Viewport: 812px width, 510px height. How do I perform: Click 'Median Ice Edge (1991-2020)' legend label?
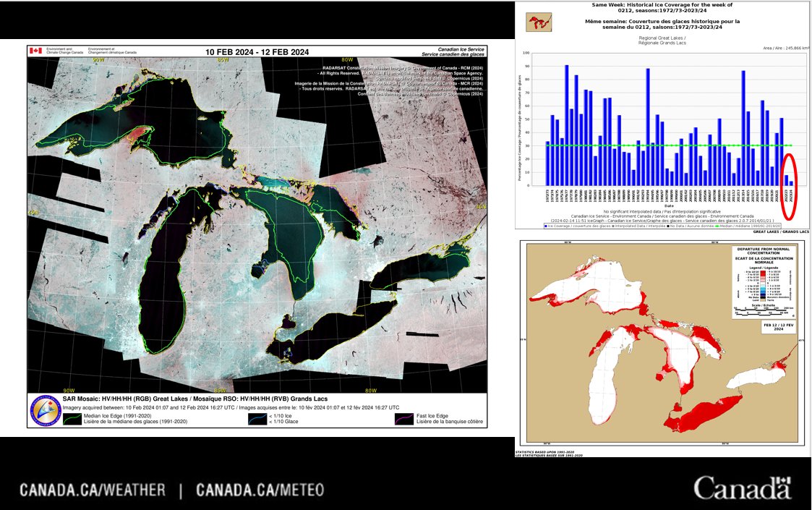118,416
